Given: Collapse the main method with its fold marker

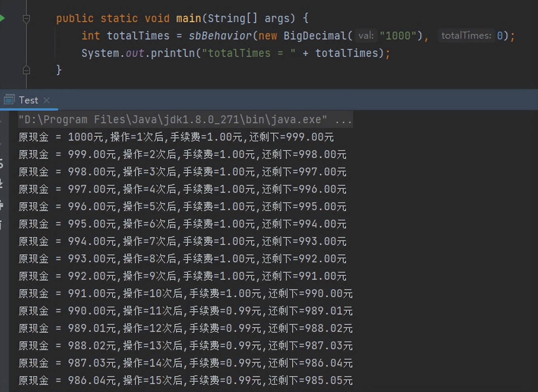Looking at the screenshot, I should click(26, 18).
